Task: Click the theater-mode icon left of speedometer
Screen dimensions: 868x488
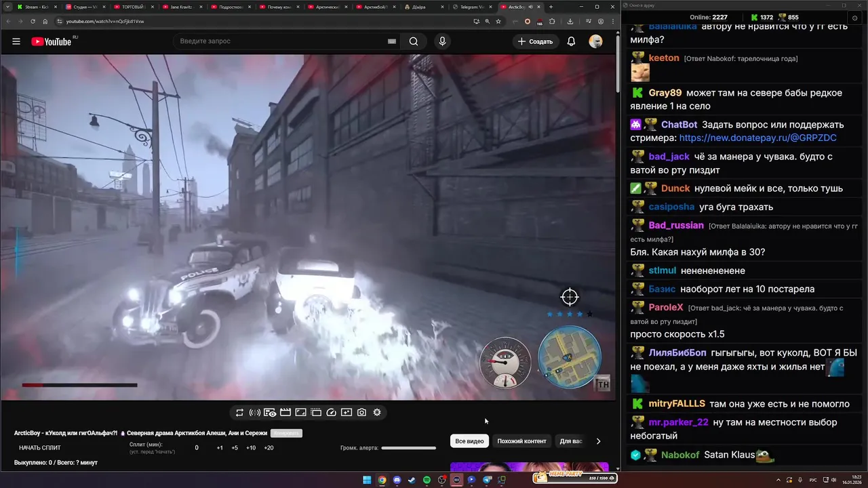Action: coord(316,412)
